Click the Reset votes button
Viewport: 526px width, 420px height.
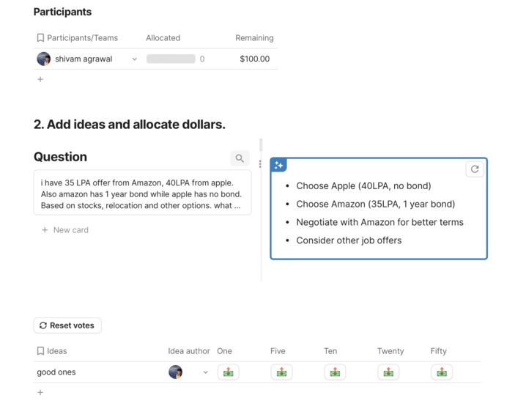pyautogui.click(x=67, y=325)
